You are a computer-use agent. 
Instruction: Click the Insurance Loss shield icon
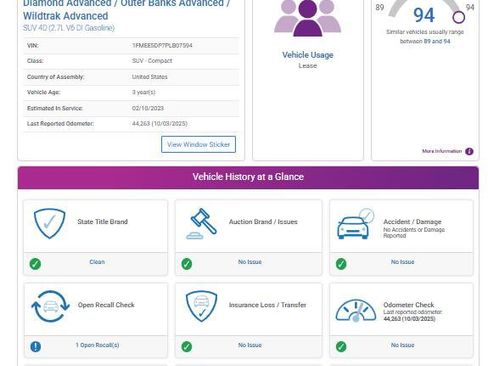[x=201, y=306]
